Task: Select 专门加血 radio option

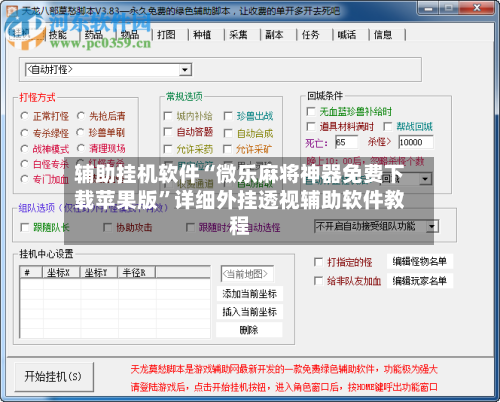Action: 25,179
